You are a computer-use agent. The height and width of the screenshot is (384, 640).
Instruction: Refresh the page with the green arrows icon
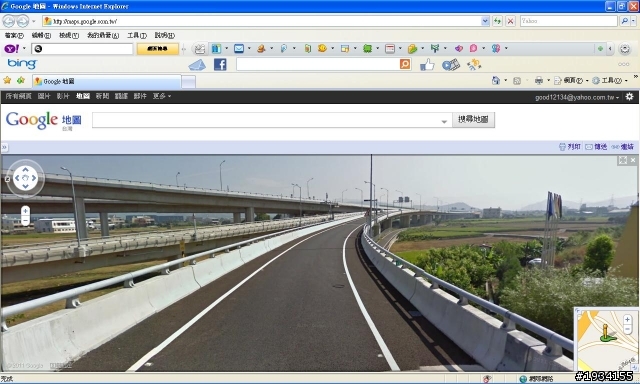[x=497, y=21]
